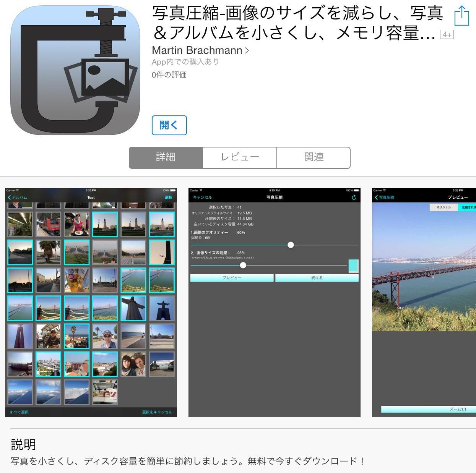
Task: Select the 詳細 details tab
Action: (166, 157)
